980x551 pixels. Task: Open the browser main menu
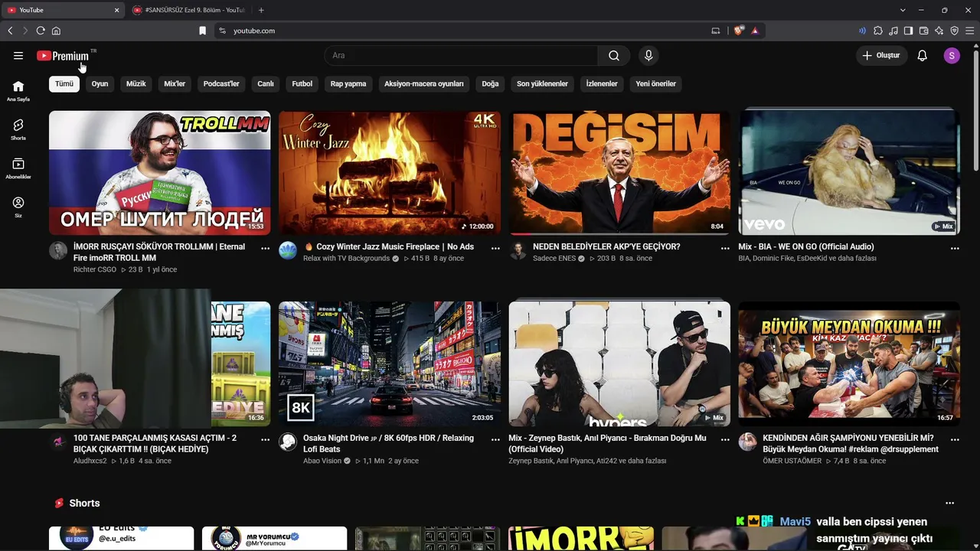(x=970, y=31)
